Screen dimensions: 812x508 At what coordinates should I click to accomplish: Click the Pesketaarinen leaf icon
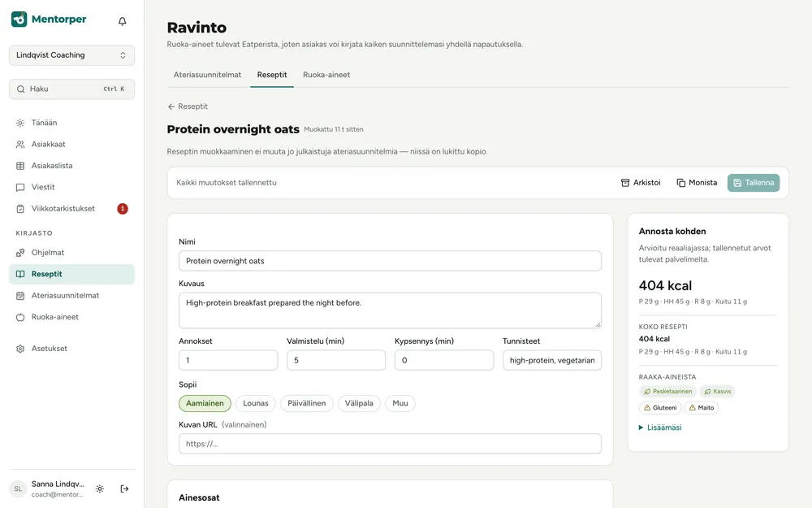[x=647, y=392]
